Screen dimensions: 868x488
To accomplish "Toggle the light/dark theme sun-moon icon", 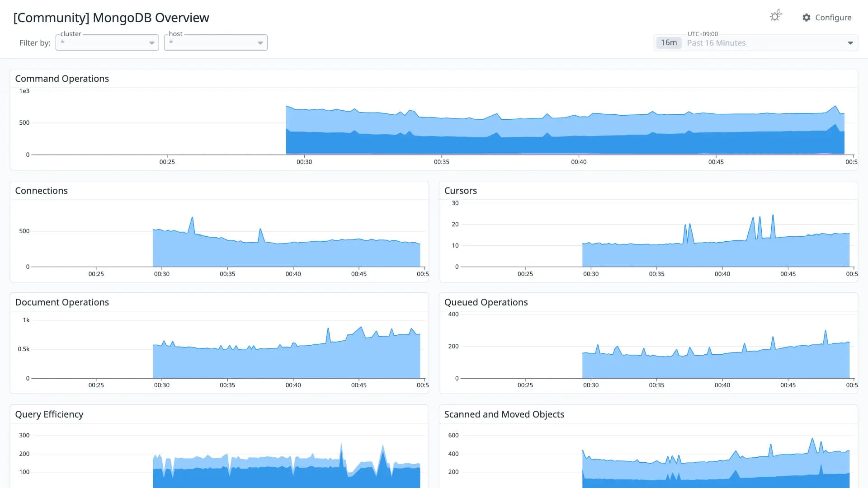I will pos(776,16).
